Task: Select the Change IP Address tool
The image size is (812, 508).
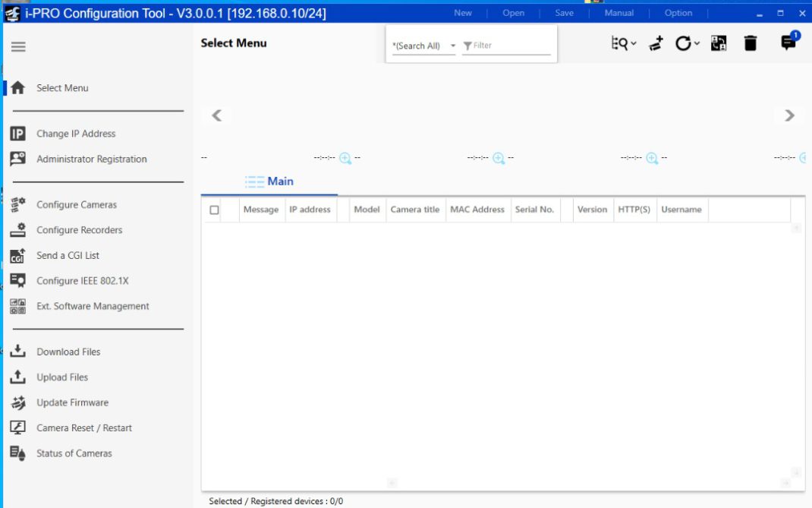Action: (x=76, y=133)
